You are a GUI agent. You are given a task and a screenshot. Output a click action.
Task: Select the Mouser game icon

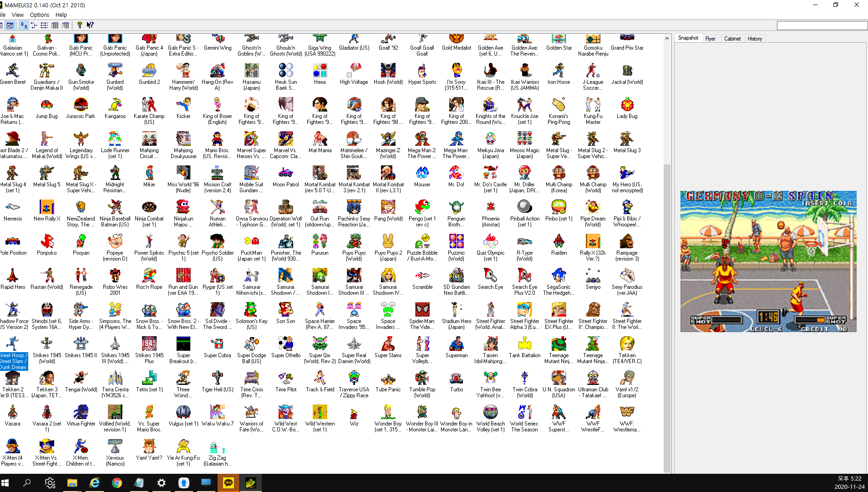tap(422, 173)
